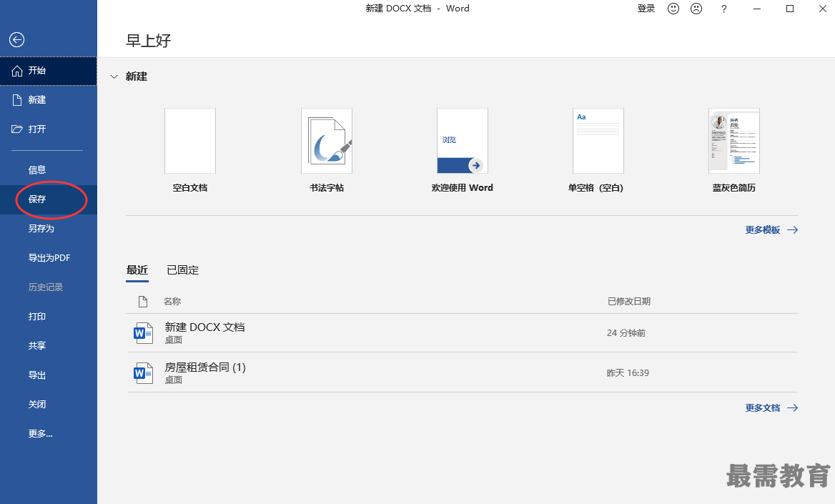Open the 信息 page in sidebar
Screen dimensions: 835x504
tap(49, 170)
